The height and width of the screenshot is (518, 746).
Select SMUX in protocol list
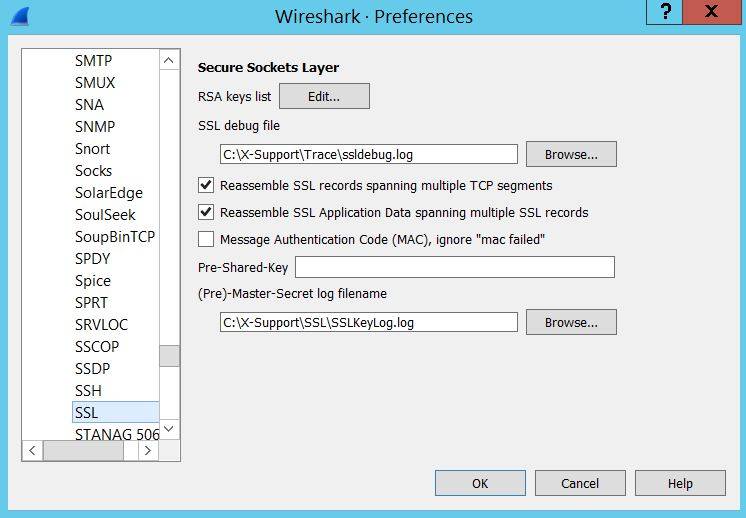[95, 82]
